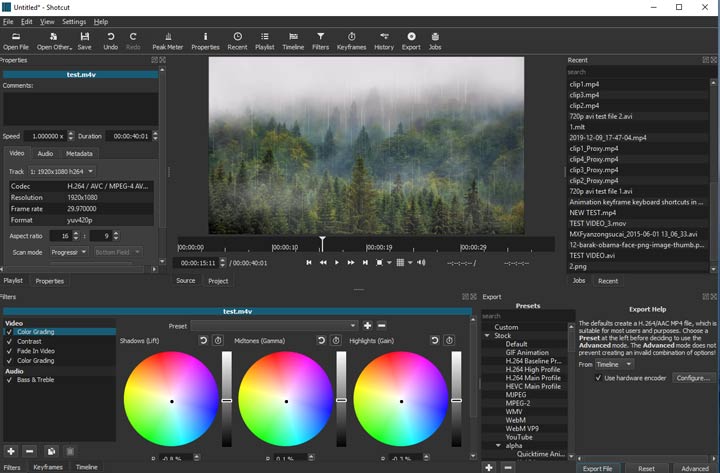This screenshot has height=473, width=720.
Task: Add a new filter with plus button
Action: click(10, 452)
